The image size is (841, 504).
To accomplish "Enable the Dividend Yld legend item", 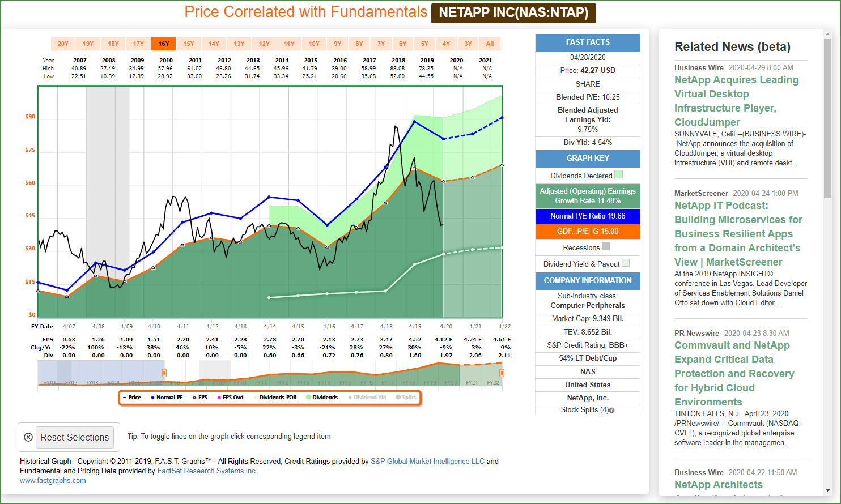I will point(367,398).
